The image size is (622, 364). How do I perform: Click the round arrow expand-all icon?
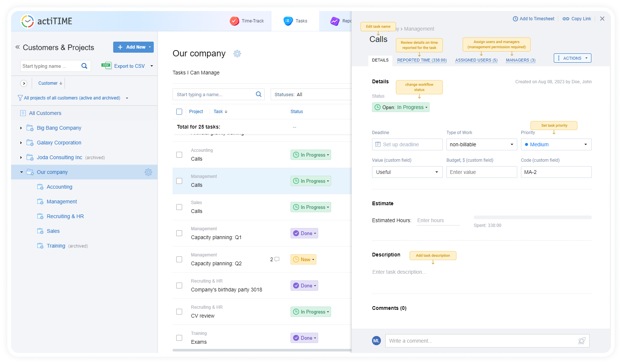point(24,83)
